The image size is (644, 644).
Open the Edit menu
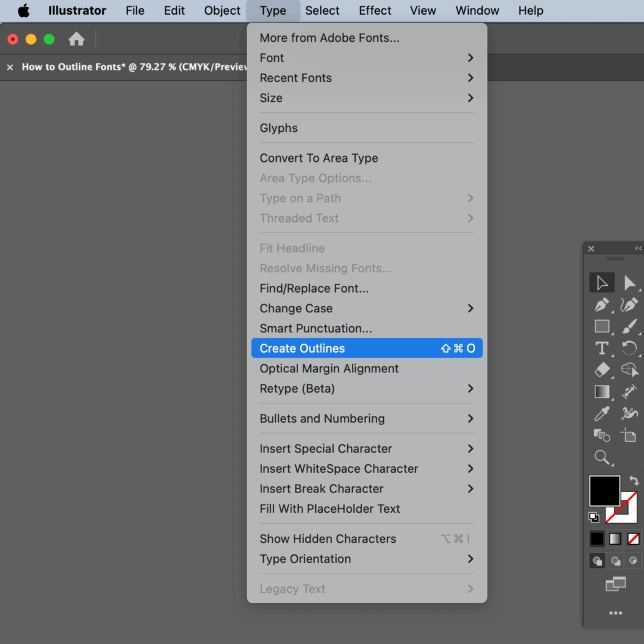174,10
